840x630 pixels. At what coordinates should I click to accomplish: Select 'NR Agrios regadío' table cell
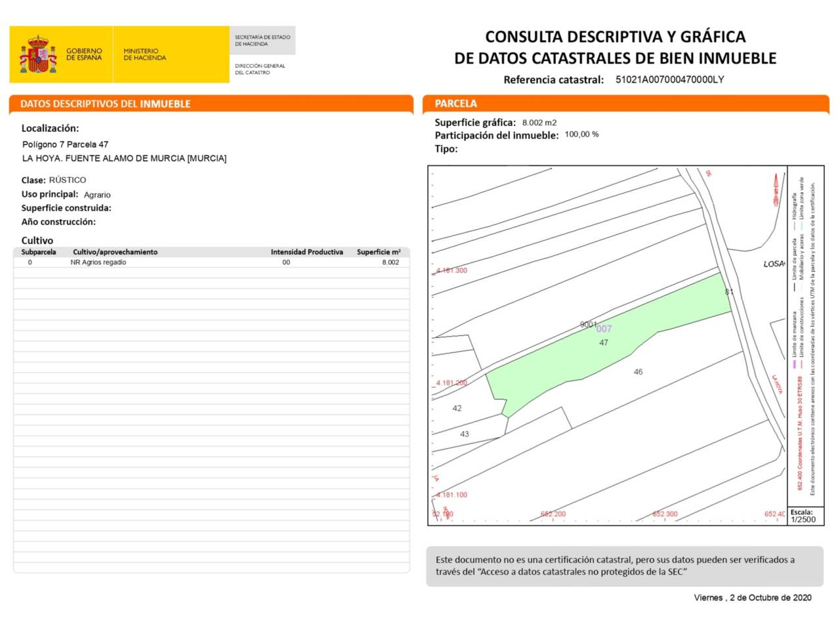(98, 262)
